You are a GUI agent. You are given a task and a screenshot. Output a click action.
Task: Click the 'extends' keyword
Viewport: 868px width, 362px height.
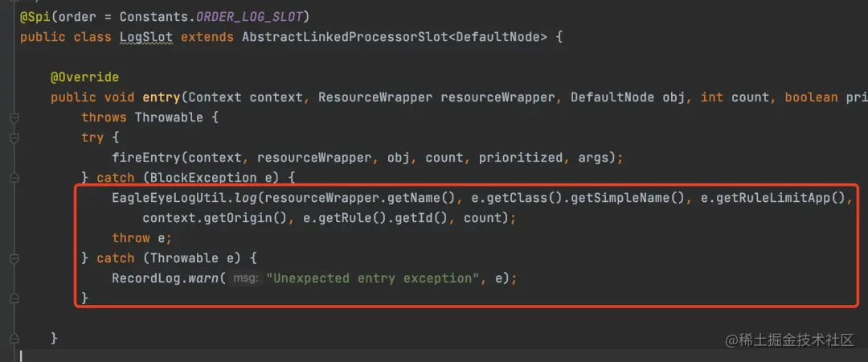pos(207,37)
